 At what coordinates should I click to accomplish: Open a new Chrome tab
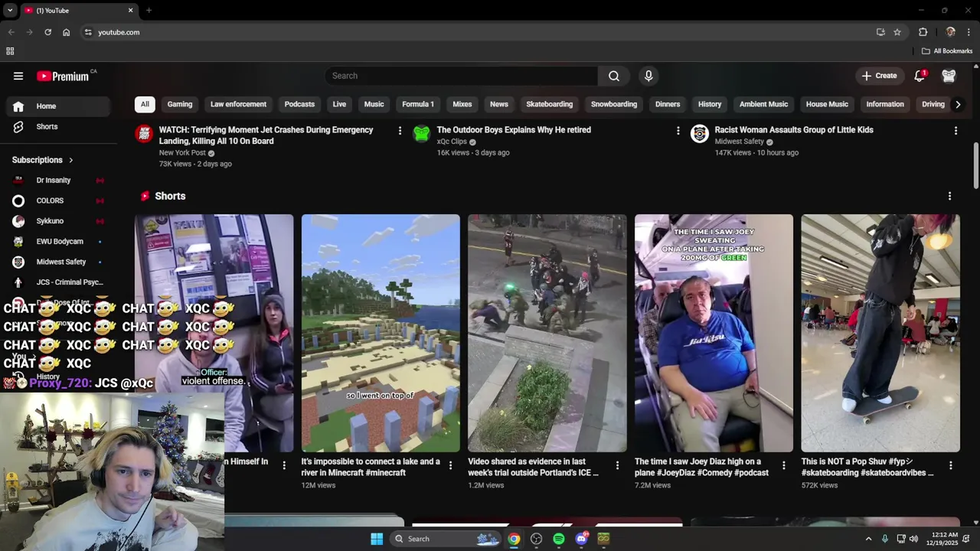click(149, 11)
